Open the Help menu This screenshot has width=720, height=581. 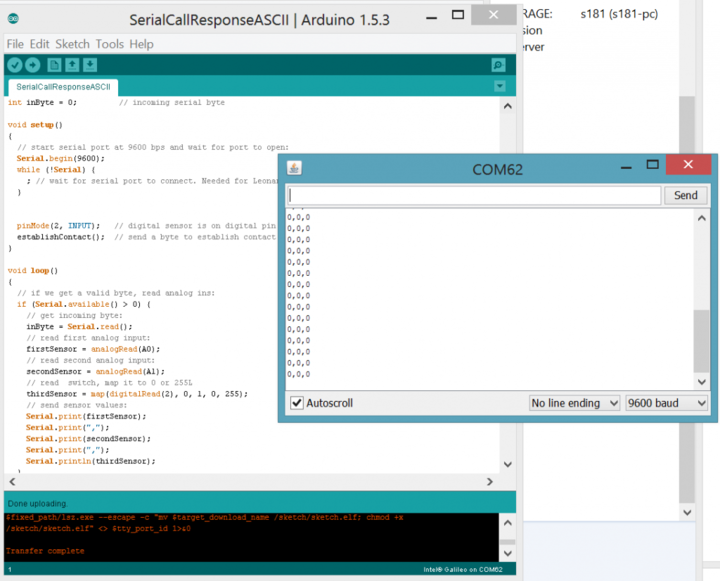tap(141, 44)
